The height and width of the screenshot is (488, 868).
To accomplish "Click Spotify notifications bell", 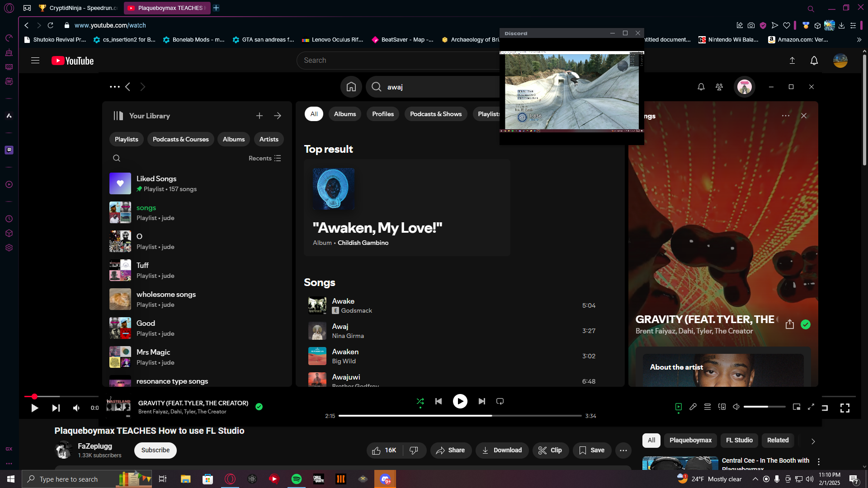I will click(701, 87).
